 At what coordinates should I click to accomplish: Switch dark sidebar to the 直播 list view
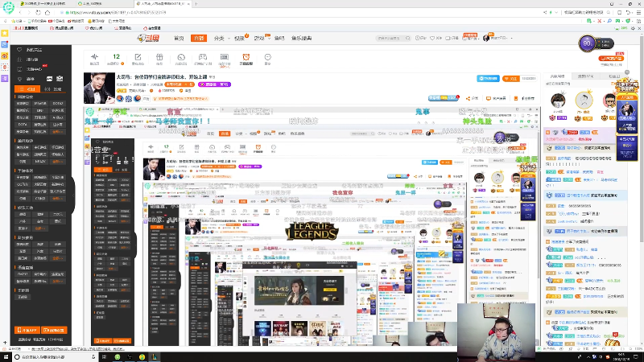[53, 89]
